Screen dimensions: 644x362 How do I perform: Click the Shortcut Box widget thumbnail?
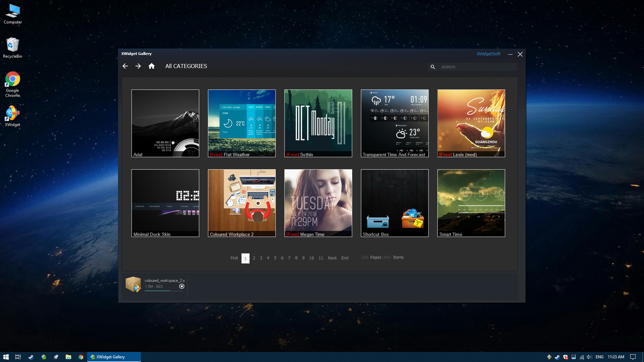coord(394,203)
